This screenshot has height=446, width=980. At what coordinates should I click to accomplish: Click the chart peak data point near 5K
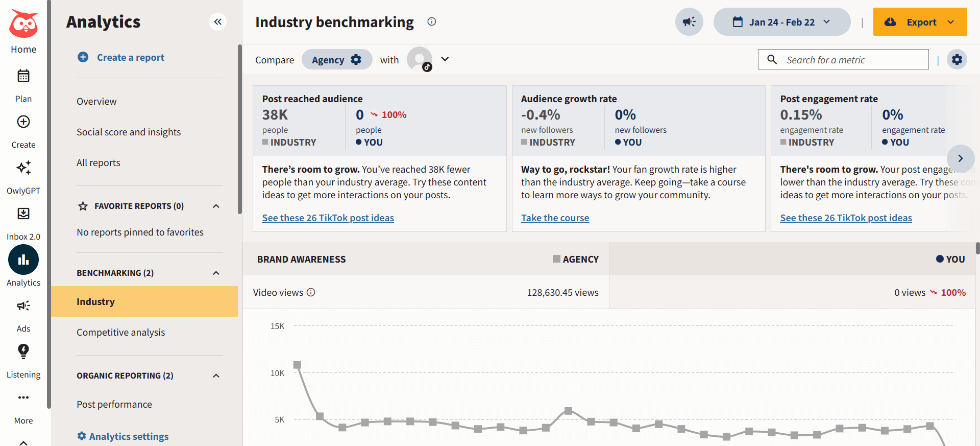[568, 411]
